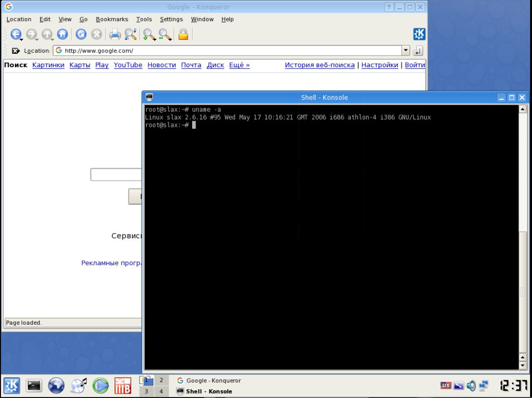532x398 pixels.
Task: Open the KDE K menu in the panel
Action: 12,386
